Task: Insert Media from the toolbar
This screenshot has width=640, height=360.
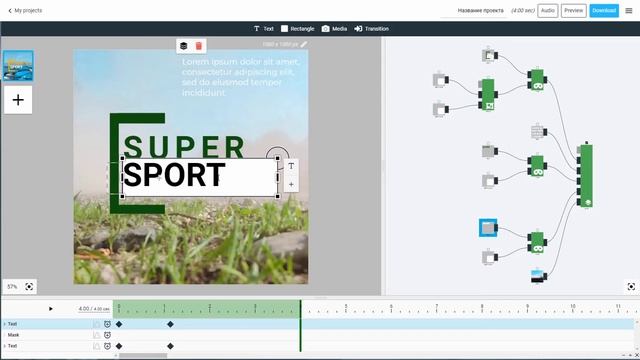Action: point(334,29)
